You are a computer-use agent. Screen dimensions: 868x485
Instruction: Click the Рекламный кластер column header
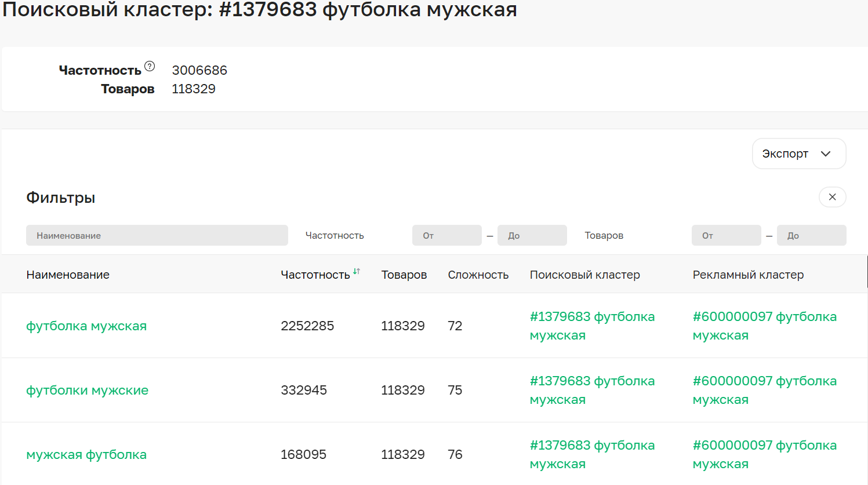click(748, 275)
